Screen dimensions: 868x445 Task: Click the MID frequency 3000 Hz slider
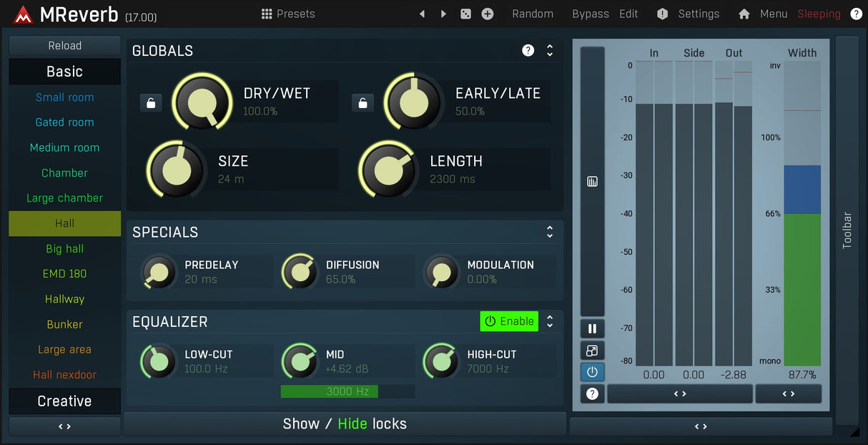click(347, 391)
